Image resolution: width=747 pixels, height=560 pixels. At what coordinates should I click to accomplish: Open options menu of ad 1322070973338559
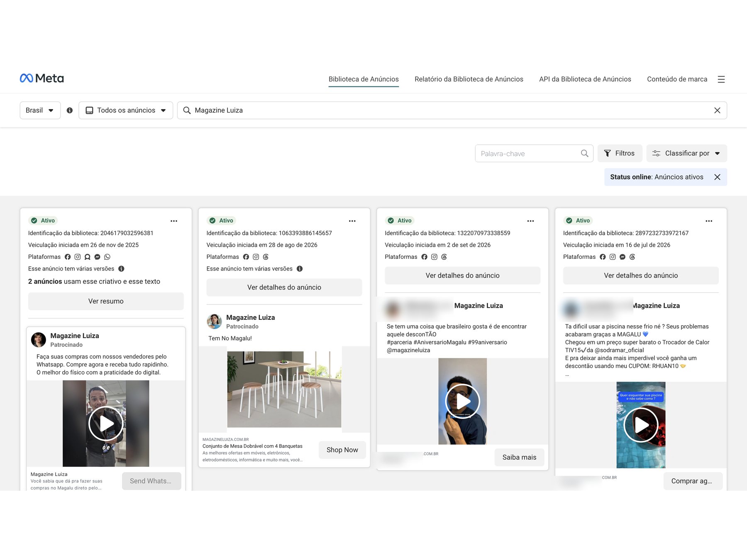point(530,221)
